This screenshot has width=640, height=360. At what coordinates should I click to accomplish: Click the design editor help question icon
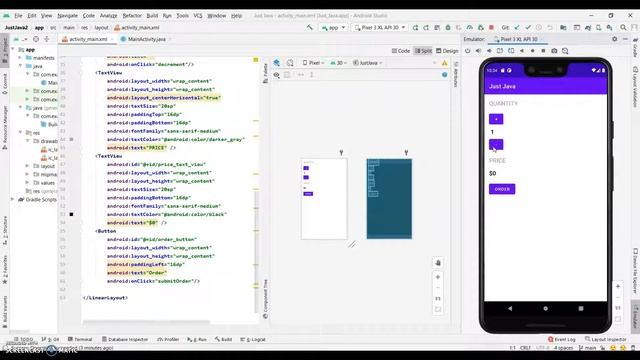tap(444, 75)
